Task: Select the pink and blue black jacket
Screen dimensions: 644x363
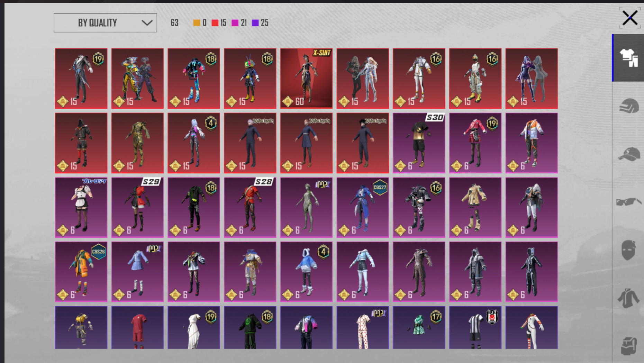Action: tap(306, 327)
